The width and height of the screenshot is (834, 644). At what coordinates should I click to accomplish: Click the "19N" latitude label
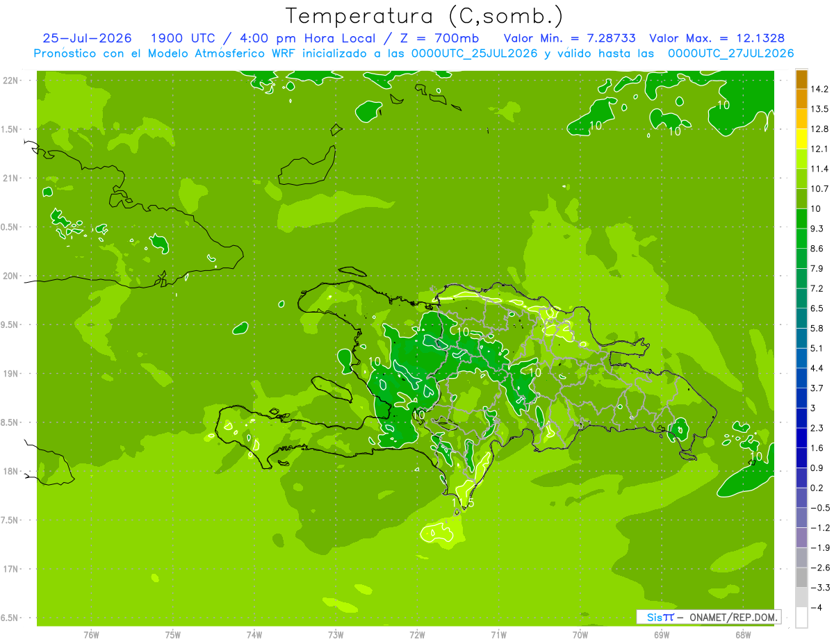point(10,374)
